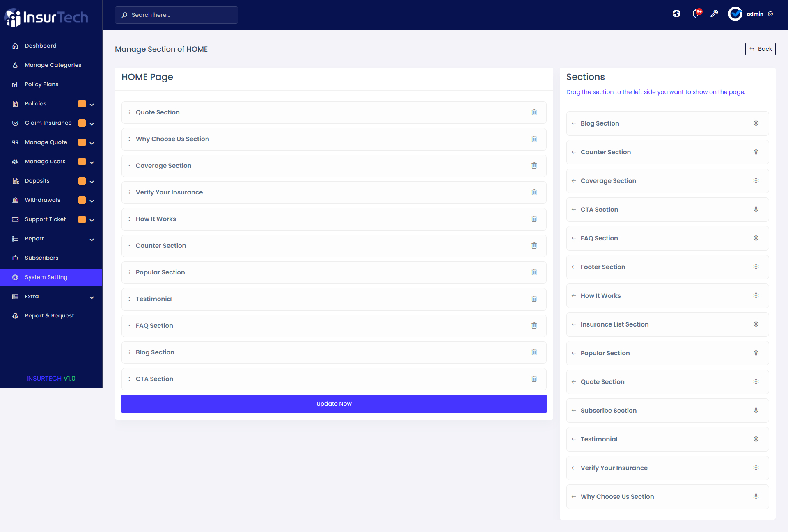Grab drag handle of Coverage Section
The width and height of the screenshot is (788, 532).
coord(129,166)
